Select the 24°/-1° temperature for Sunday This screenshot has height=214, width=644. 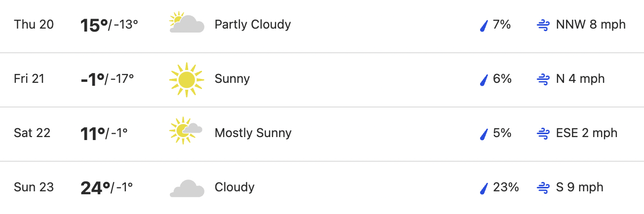107,188
